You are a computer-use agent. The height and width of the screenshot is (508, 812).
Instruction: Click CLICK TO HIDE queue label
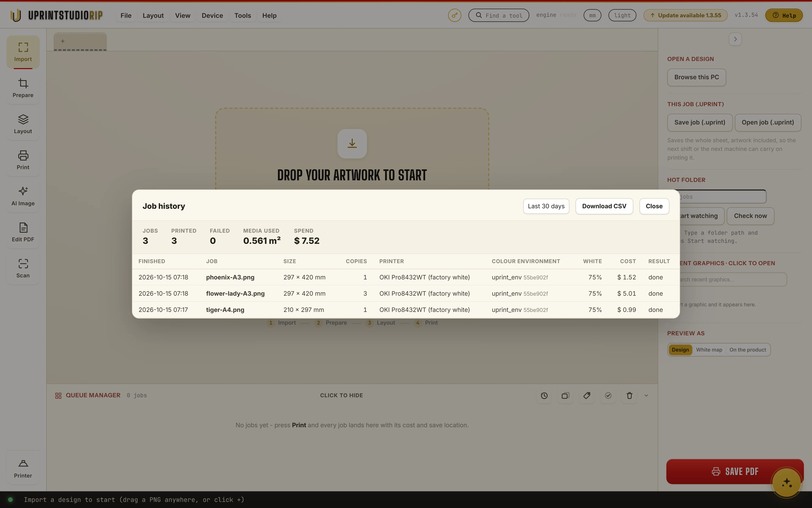click(x=341, y=395)
